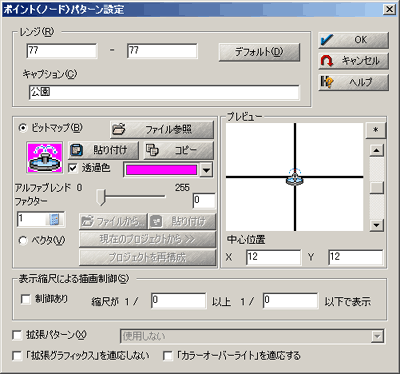Click the alpha blend slider handle
The image size is (400, 374).
click(x=101, y=197)
